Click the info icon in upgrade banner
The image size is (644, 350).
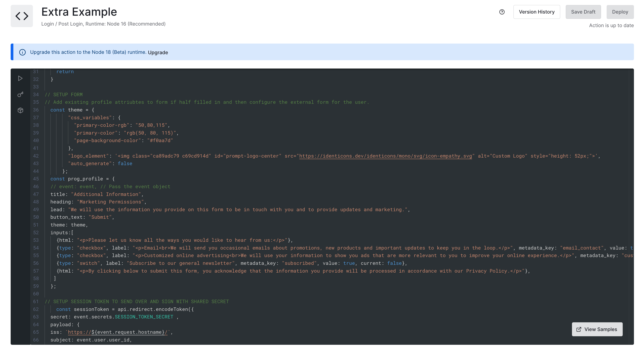pos(22,52)
